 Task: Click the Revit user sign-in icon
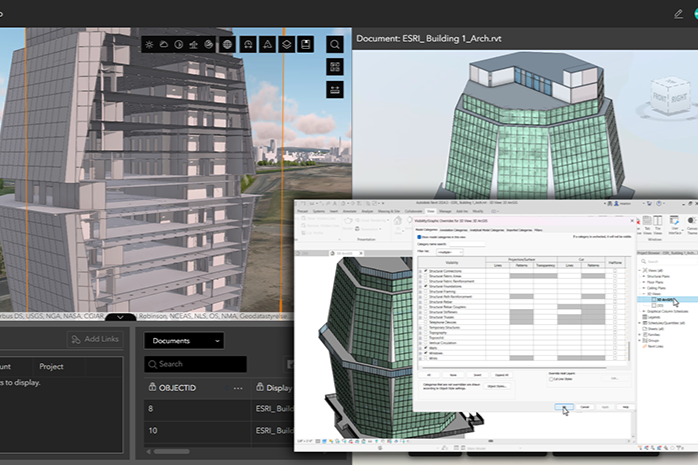tap(617, 203)
